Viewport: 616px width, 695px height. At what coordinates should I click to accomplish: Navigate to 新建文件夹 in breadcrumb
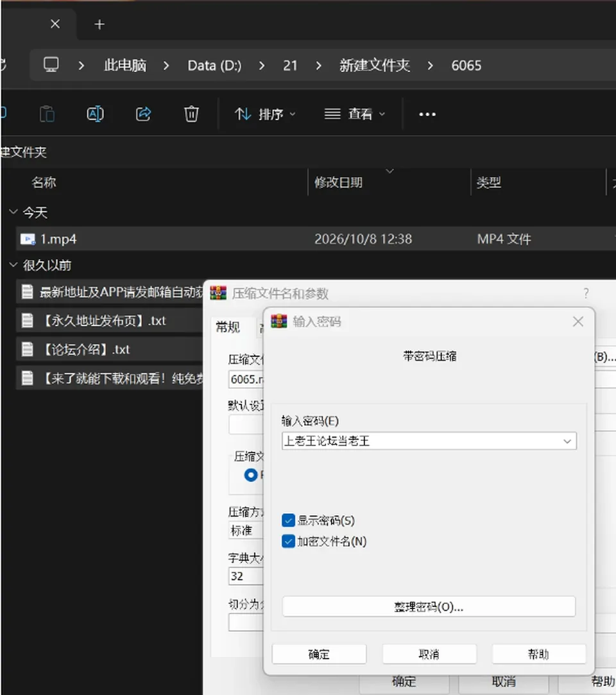click(x=375, y=65)
